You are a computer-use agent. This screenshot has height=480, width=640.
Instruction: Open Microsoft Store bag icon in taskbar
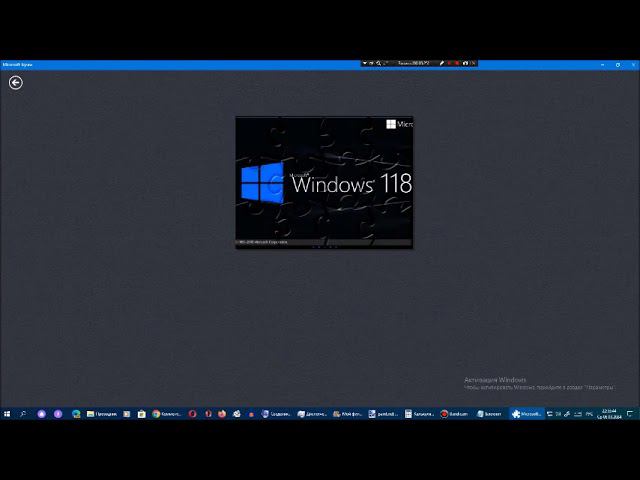click(x=142, y=414)
